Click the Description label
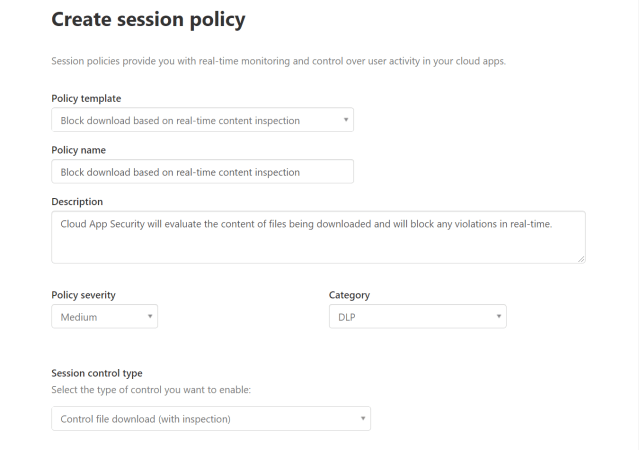The height and width of the screenshot is (450, 639). click(76, 201)
